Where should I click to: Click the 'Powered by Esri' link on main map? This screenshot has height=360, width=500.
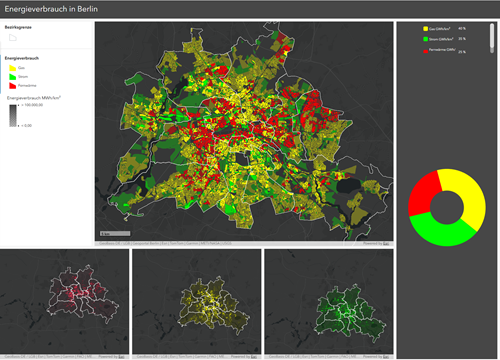tap(376, 243)
